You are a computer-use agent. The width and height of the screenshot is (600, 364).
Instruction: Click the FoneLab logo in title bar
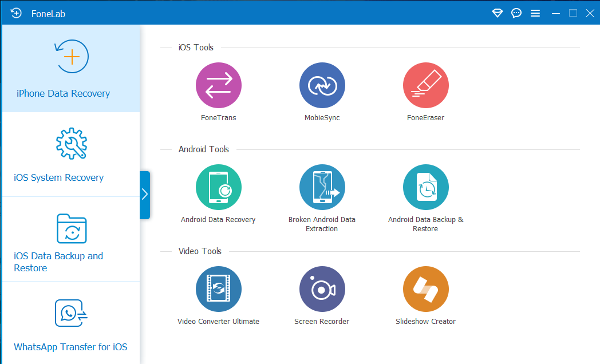pyautogui.click(x=16, y=13)
